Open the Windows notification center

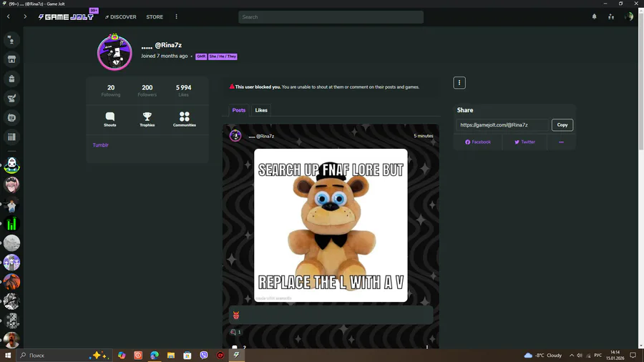(x=633, y=355)
